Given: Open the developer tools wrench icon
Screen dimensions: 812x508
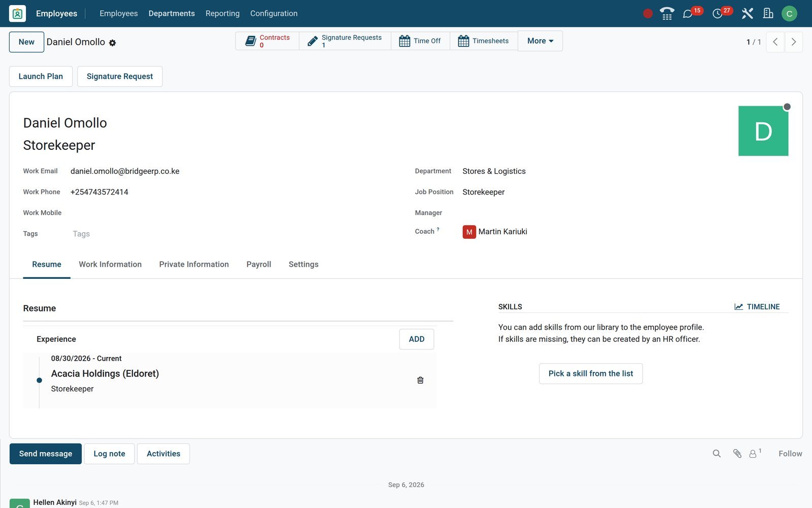Looking at the screenshot, I should coord(747,14).
